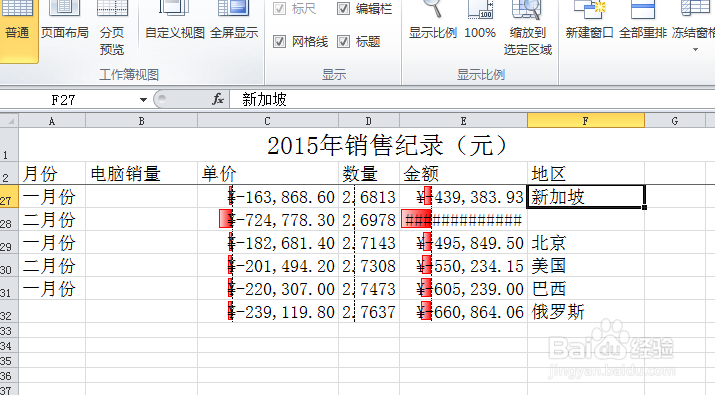Open 冻结窗格 freeze panes menu
The height and width of the screenshot is (395, 715).
pyautogui.click(x=694, y=28)
